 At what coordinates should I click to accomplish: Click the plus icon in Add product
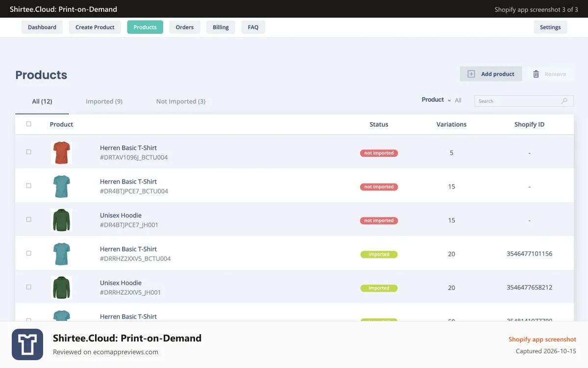tap(471, 74)
